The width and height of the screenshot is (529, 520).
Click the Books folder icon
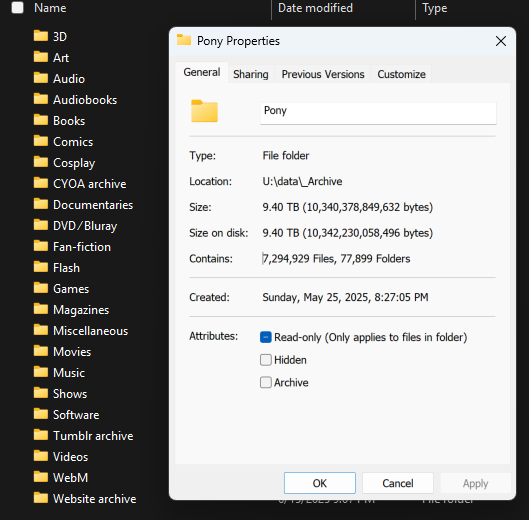pyautogui.click(x=41, y=119)
